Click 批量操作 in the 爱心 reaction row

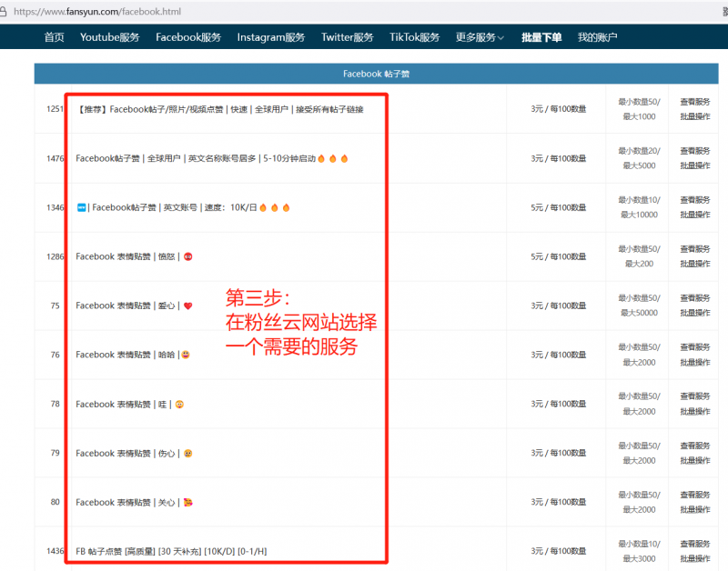point(695,313)
